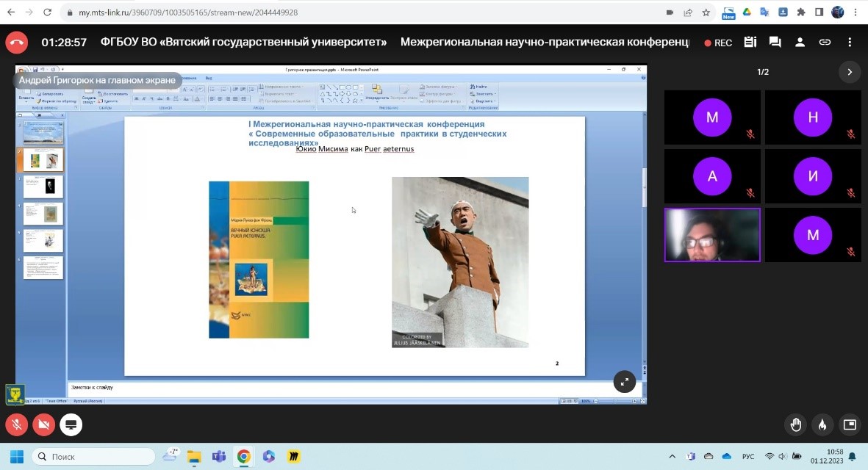Image resolution: width=868 pixels, height=470 pixels.
Task: Open the extension marked New
Action: pos(728,13)
